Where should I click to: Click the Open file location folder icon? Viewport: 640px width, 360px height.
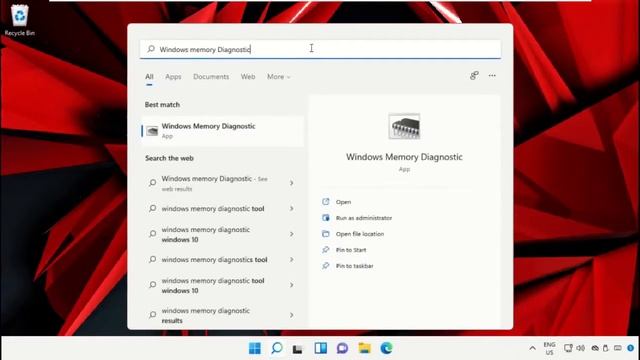point(326,234)
